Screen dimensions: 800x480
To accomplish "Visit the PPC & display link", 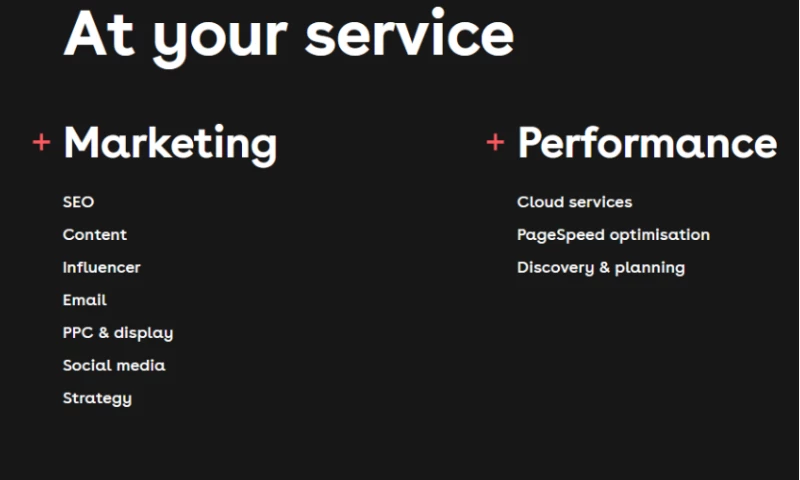I will [118, 333].
